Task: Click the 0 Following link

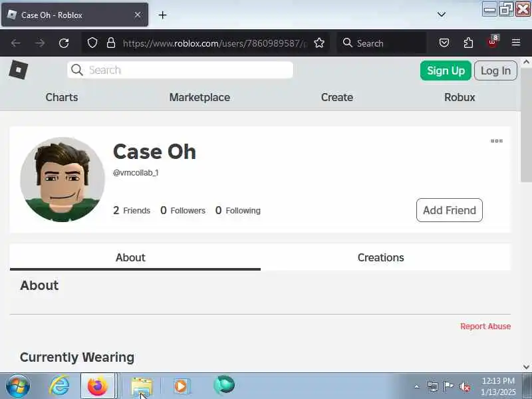Action: pos(238,210)
